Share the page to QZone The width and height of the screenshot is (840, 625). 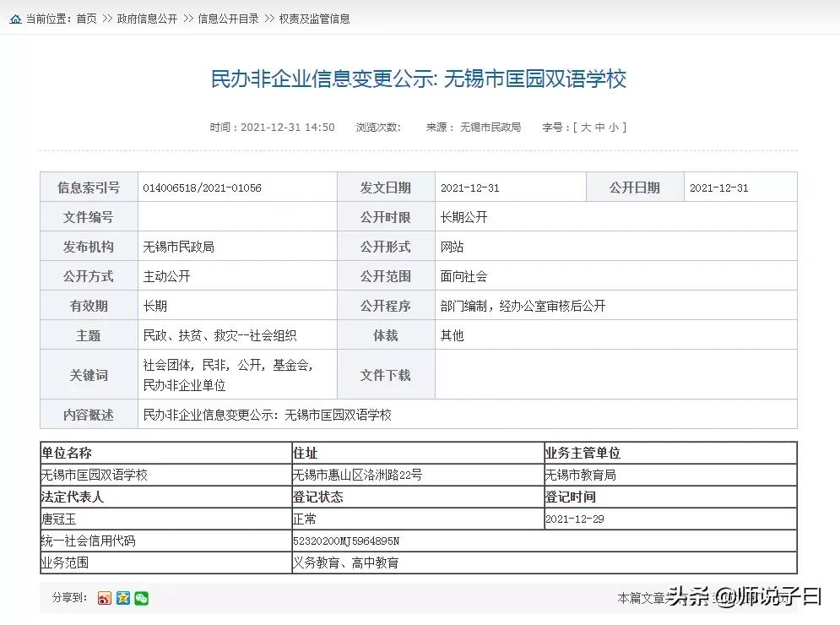tap(122, 597)
